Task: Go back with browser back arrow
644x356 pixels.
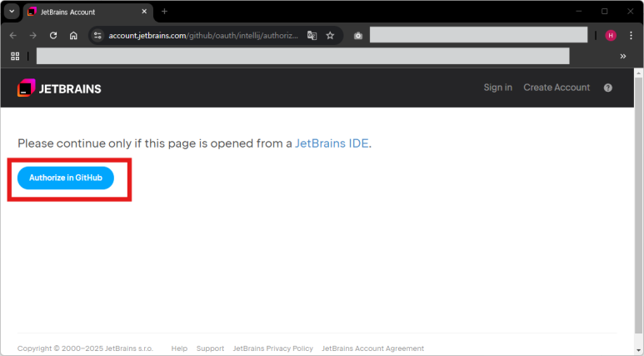Action: click(13, 36)
